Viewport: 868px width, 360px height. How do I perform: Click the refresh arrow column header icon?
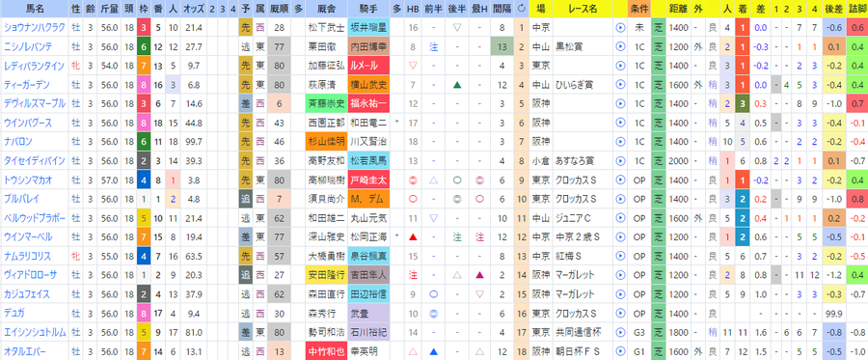521,9
